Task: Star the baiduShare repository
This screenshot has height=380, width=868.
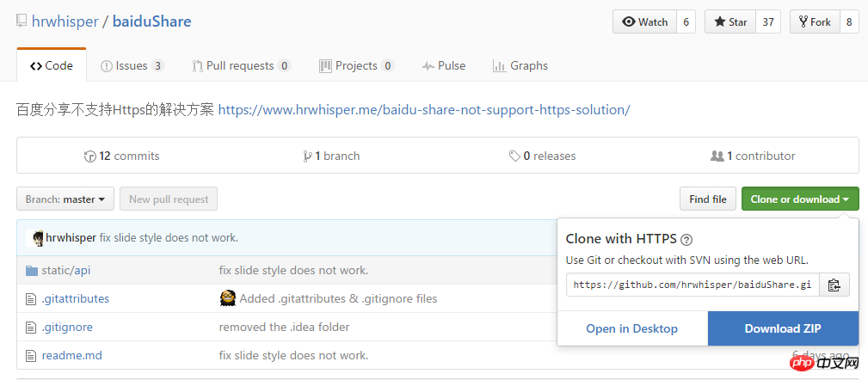Action: tap(729, 21)
